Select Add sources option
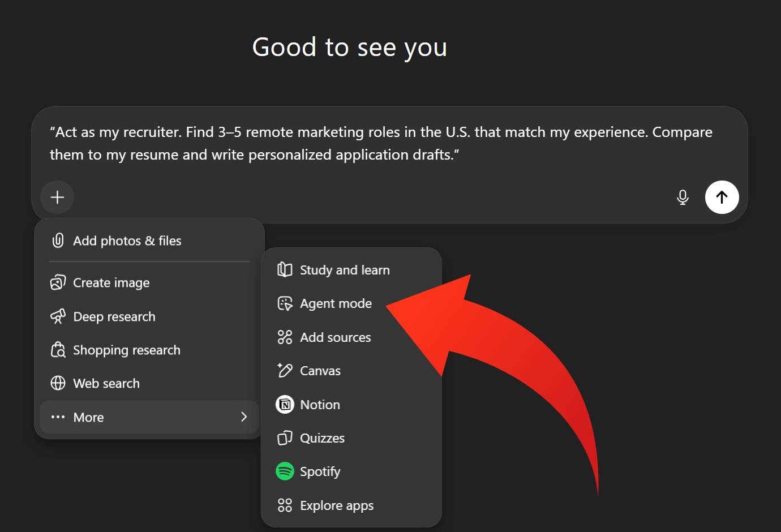The width and height of the screenshot is (781, 532). click(335, 337)
